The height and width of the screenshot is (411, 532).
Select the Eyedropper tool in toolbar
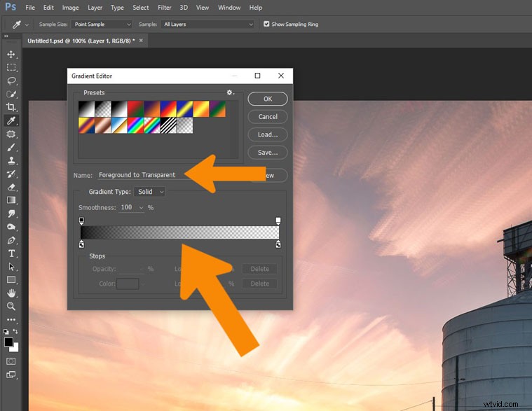pos(11,120)
